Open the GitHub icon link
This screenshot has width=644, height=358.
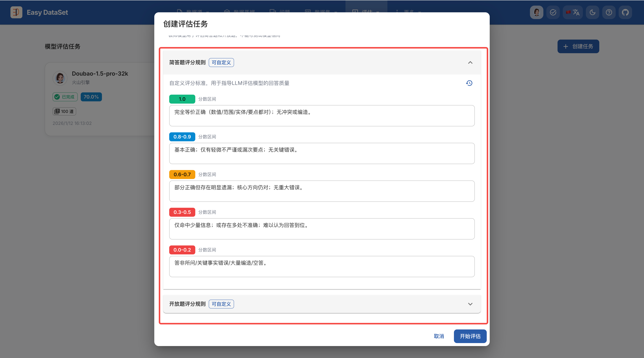tap(625, 12)
